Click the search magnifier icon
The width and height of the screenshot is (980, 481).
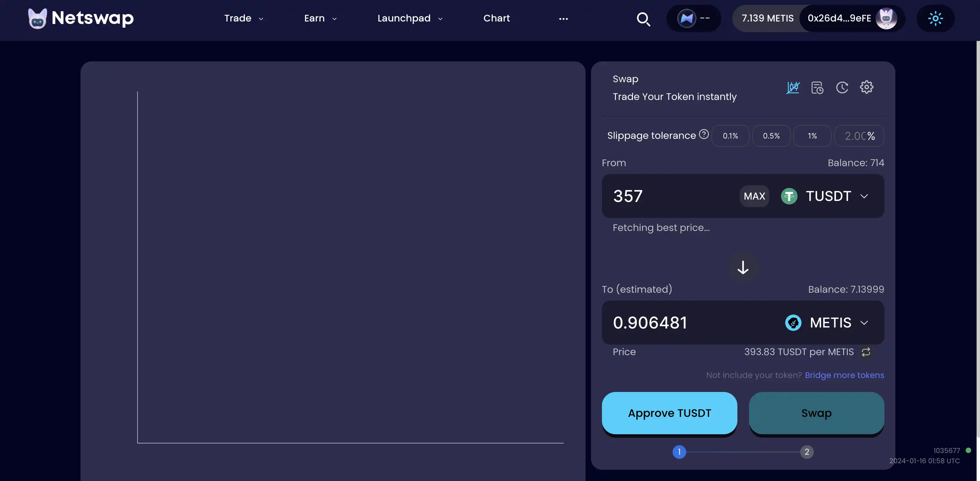coord(643,18)
